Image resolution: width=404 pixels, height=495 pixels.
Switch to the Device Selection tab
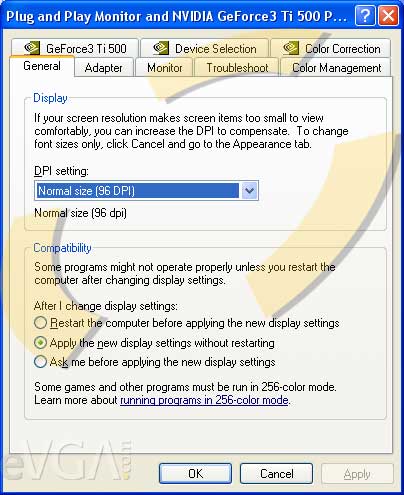pos(204,48)
